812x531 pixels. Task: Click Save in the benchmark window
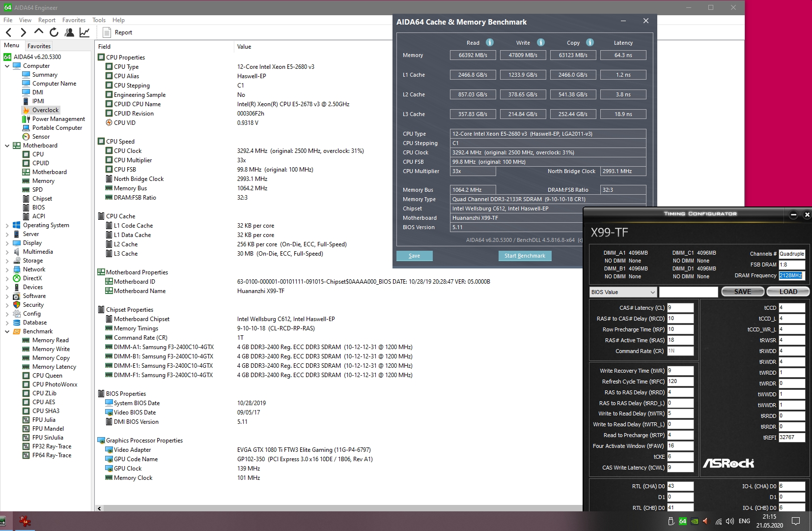414,256
